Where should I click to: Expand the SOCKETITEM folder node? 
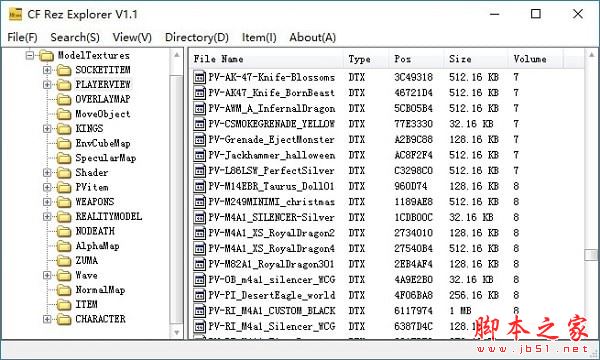(47, 70)
